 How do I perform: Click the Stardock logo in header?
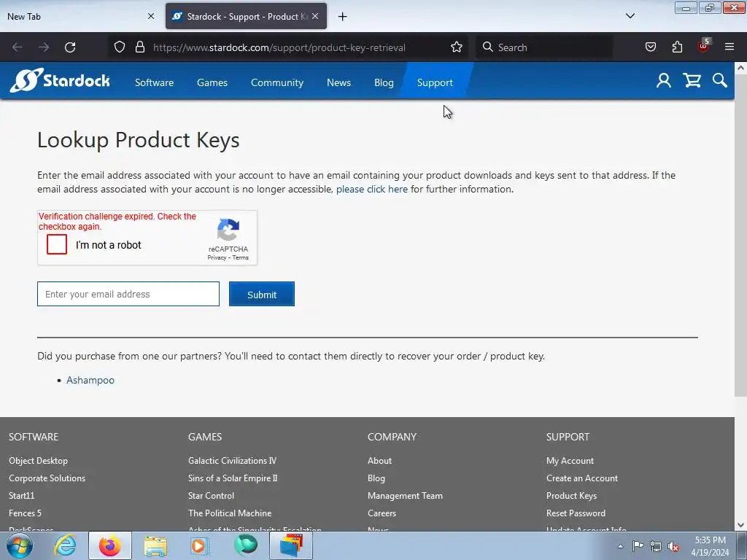(60, 80)
